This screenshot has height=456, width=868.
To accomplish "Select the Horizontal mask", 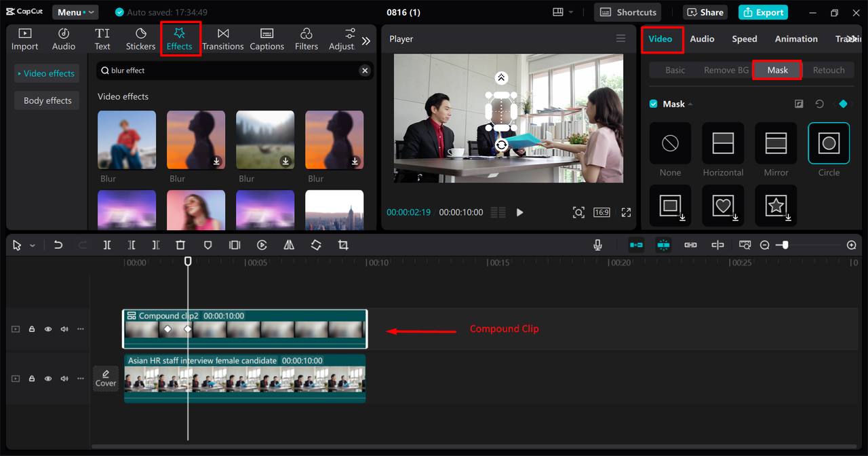I will (723, 143).
